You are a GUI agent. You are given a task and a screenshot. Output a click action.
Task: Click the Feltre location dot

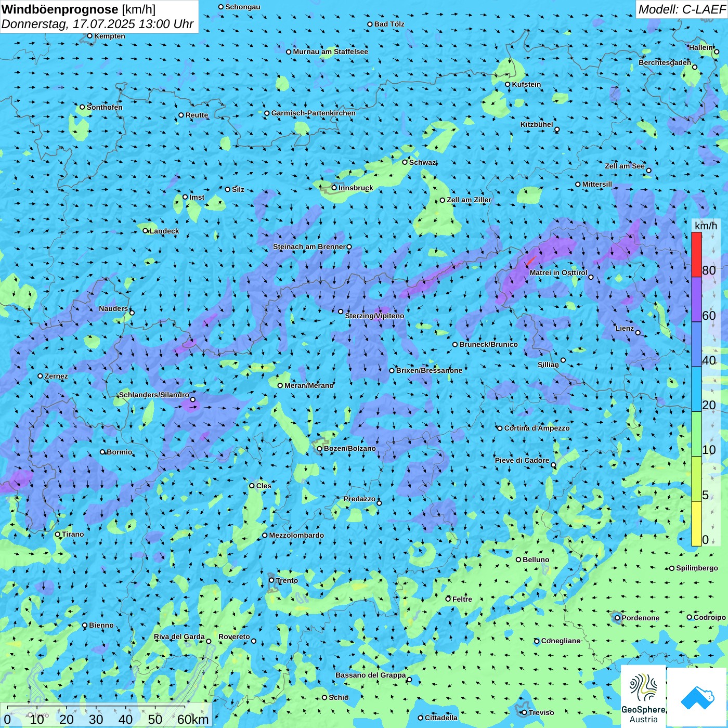(448, 599)
